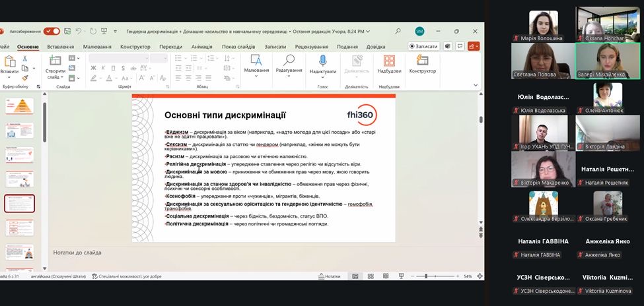
Task: Switch to slide sorter view icon
Action: coord(370,276)
